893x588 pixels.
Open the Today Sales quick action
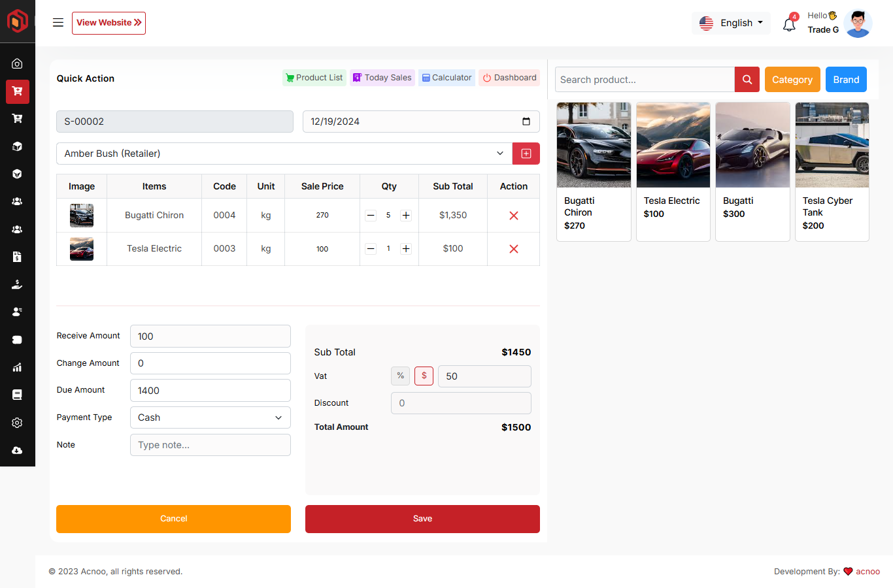tap(382, 78)
